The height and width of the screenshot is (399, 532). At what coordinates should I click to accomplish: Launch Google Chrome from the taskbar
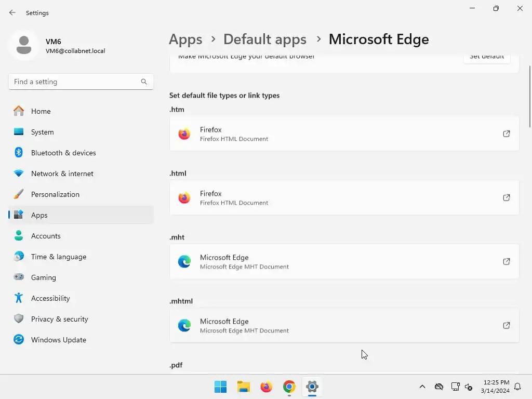(x=289, y=387)
